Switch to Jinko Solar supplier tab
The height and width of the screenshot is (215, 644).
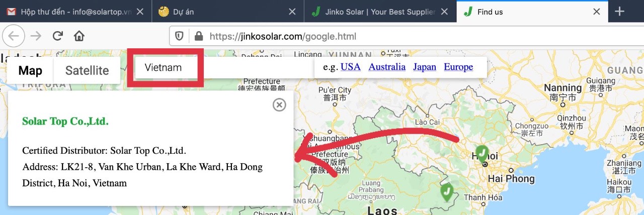click(380, 12)
